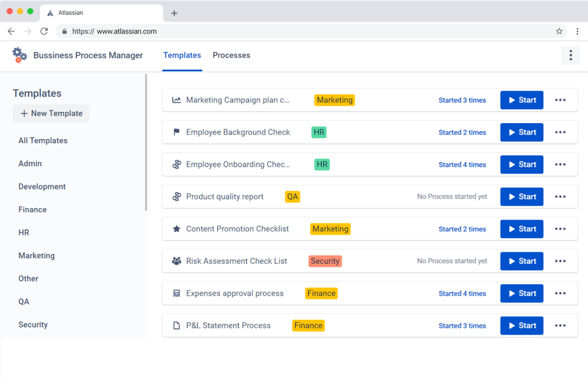
Task: Click the people icon beside Risk Assessment Check List
Action: [x=176, y=261]
